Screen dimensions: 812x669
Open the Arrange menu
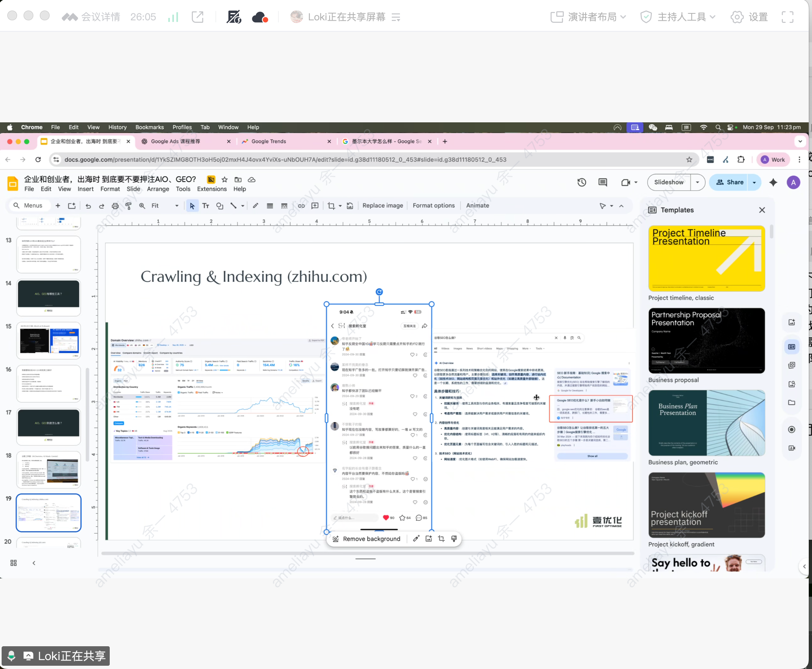coord(158,189)
